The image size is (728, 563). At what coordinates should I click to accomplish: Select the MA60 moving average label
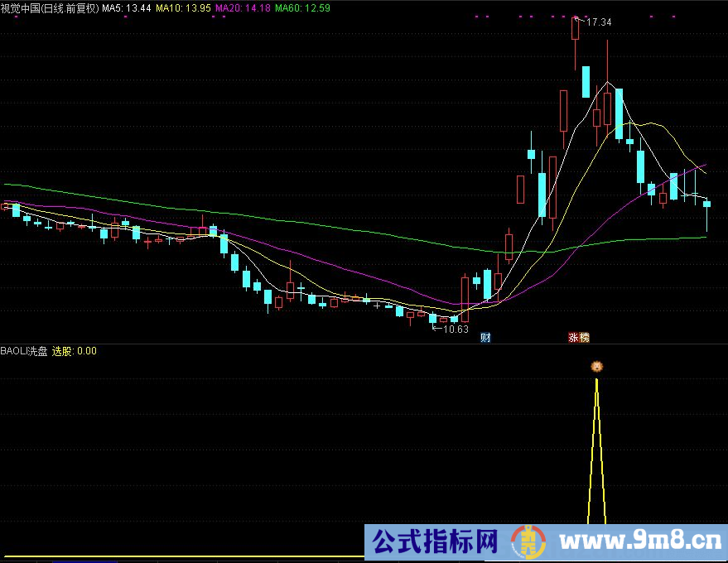[303, 8]
